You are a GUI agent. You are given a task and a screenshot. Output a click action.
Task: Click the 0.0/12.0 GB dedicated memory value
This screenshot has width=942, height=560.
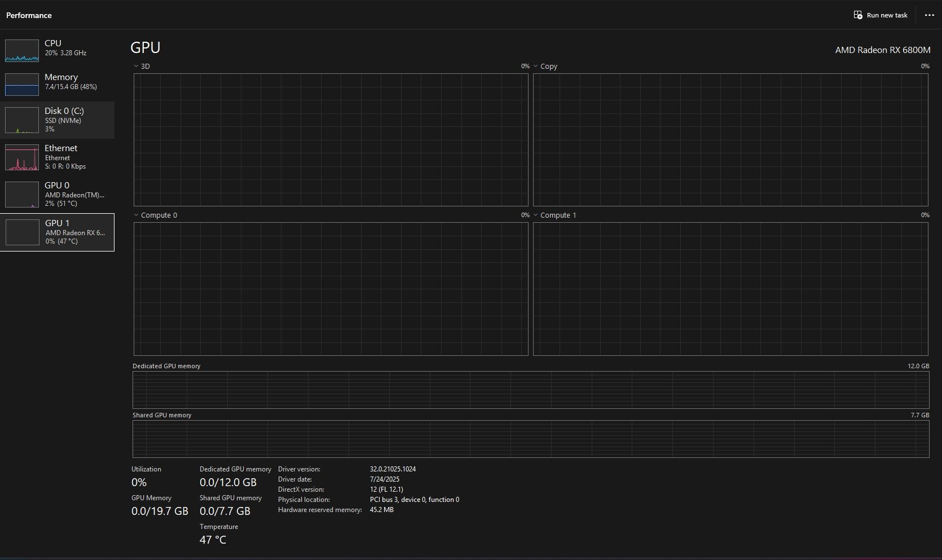pyautogui.click(x=228, y=482)
